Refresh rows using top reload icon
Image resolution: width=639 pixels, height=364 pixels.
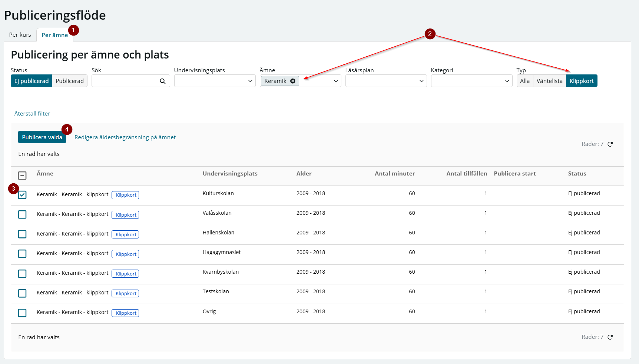610,144
